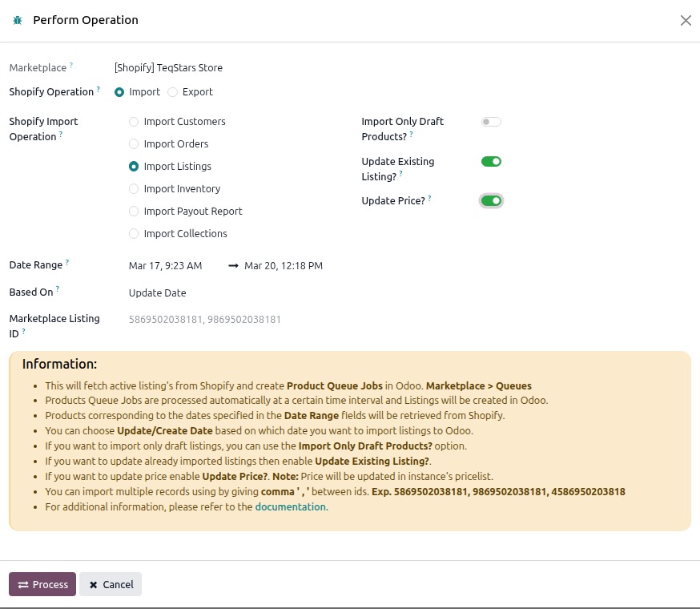Click help icon next to Update Price
This screenshot has width=700, height=609.
pyautogui.click(x=429, y=199)
